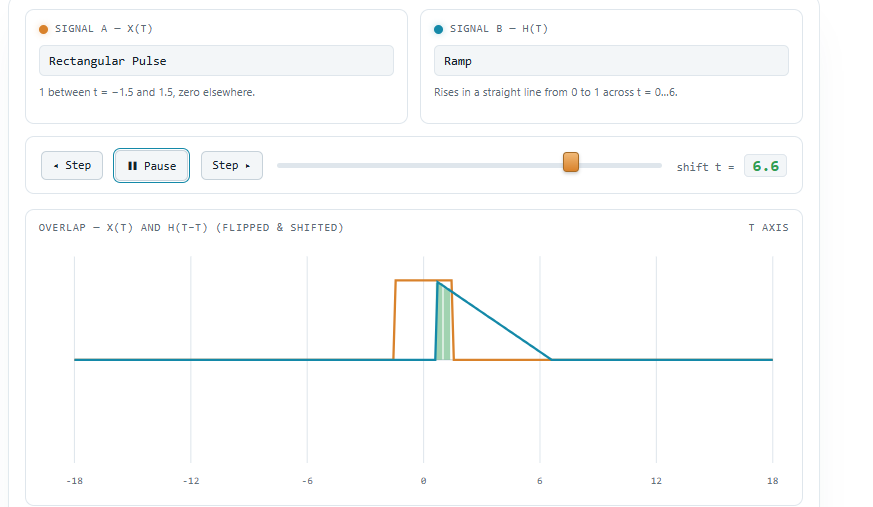Screen dimensions: 873x507
Task: Click the shift t value 6.6
Action: coord(765,166)
